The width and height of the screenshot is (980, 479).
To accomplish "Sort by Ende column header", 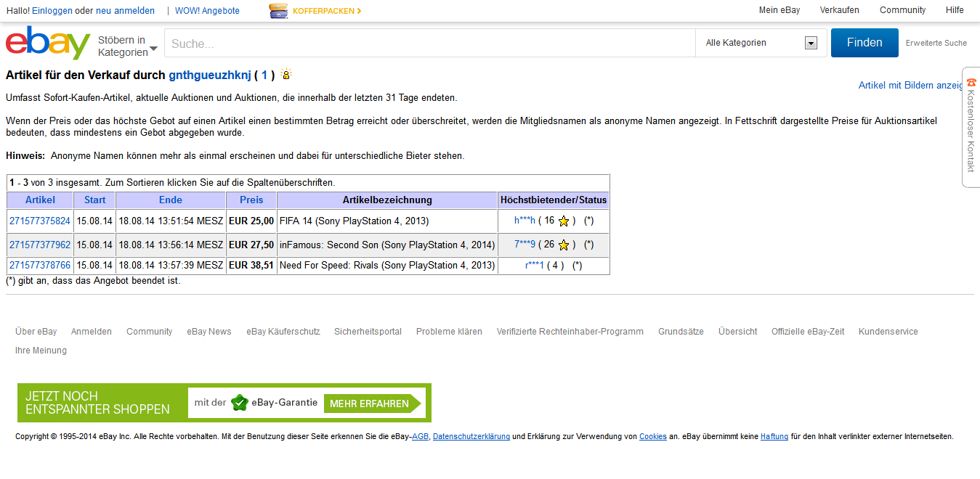I will coord(171,200).
